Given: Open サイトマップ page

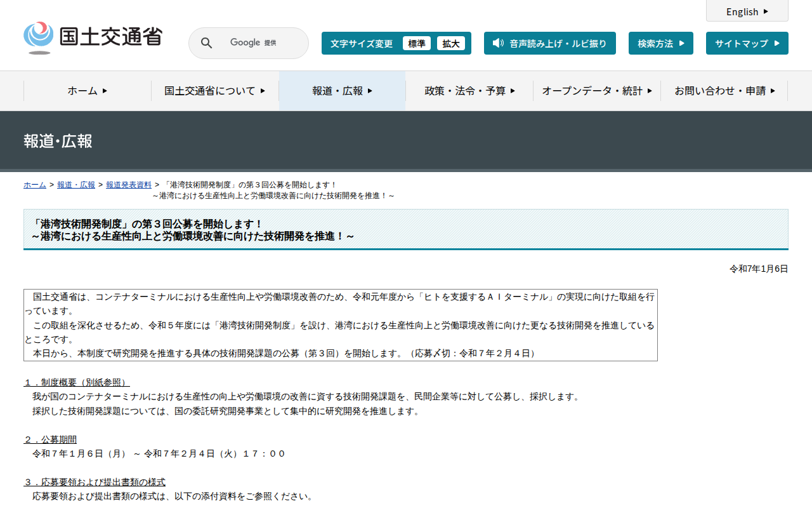Looking at the screenshot, I should coord(747,43).
